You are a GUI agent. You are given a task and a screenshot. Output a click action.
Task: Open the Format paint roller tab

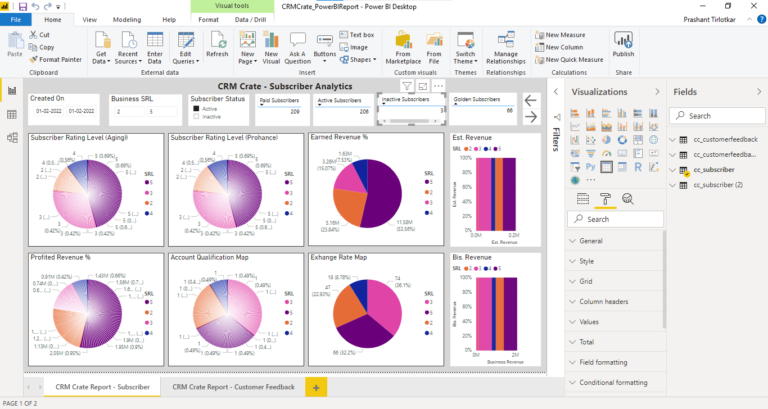605,199
